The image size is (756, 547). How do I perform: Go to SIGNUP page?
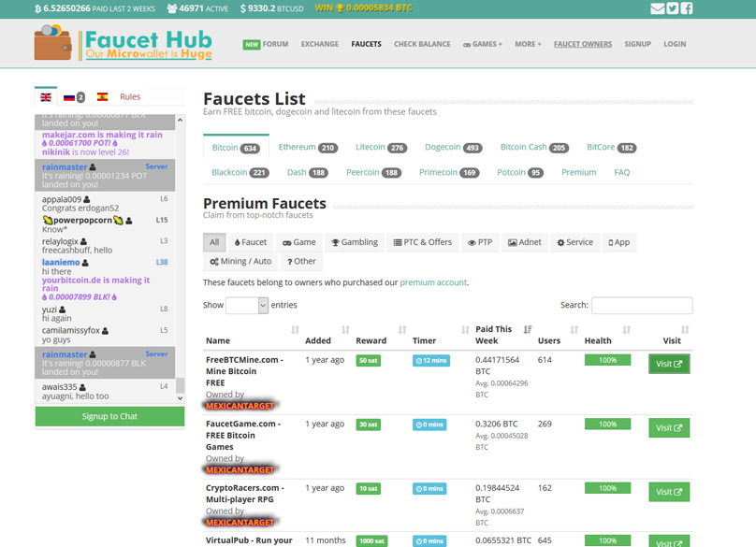637,44
